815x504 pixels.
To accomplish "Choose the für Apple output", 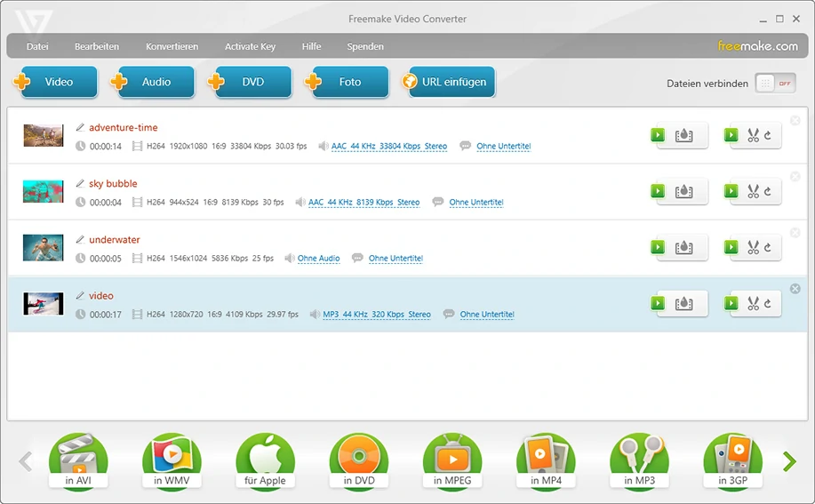I will click(x=265, y=460).
